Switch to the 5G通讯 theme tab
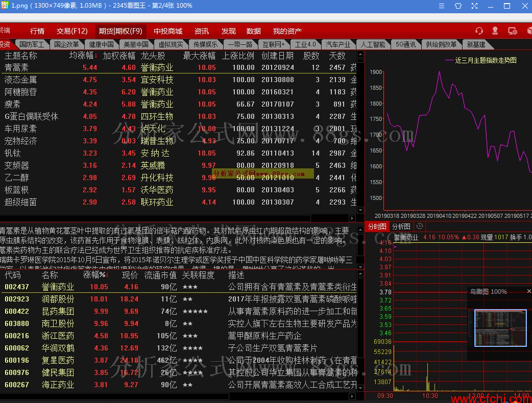 coord(405,44)
